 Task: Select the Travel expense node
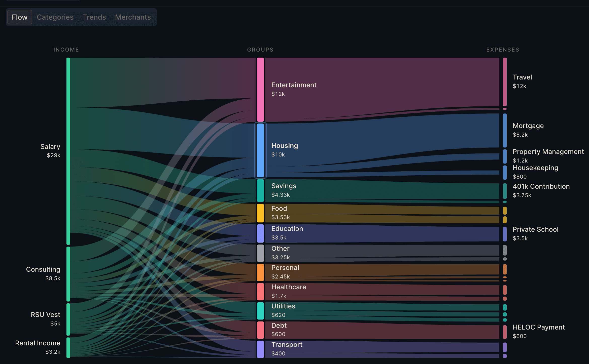[505, 82]
